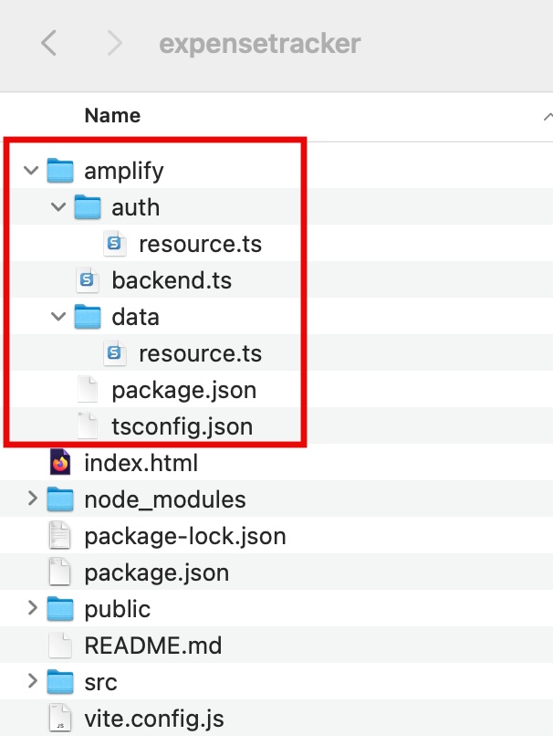The image size is (553, 756).
Task: Select the src folder name
Action: [100, 683]
